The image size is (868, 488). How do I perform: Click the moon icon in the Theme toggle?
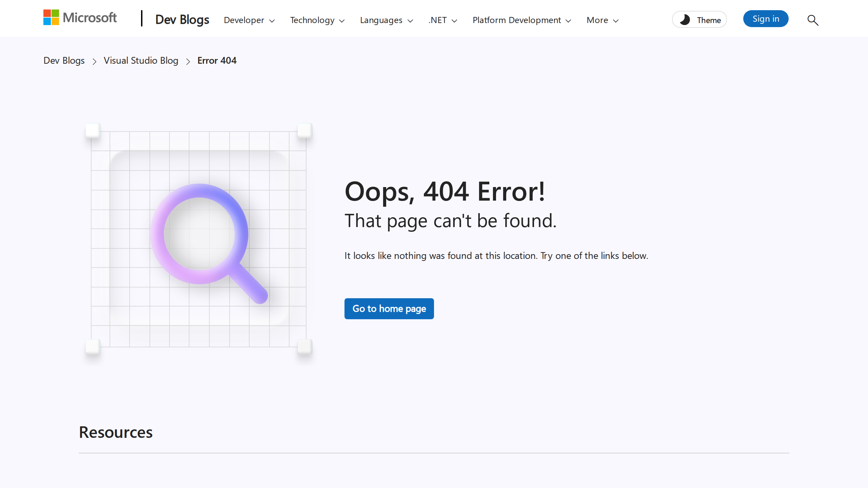pos(685,20)
